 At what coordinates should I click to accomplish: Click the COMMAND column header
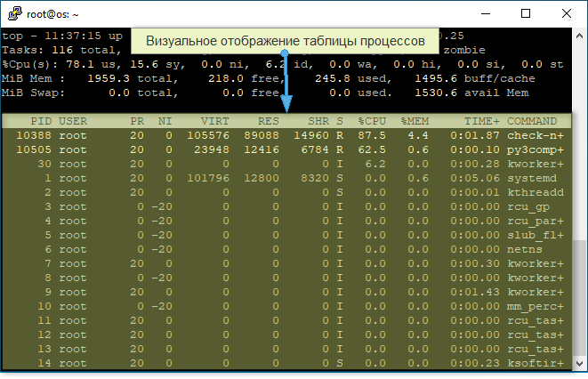(532, 121)
